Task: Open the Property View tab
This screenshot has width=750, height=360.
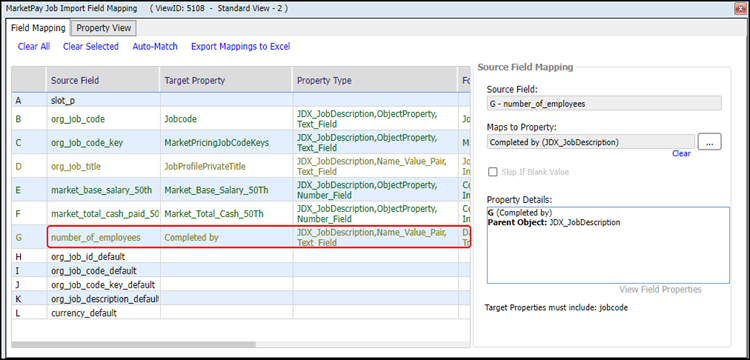Action: tap(104, 28)
